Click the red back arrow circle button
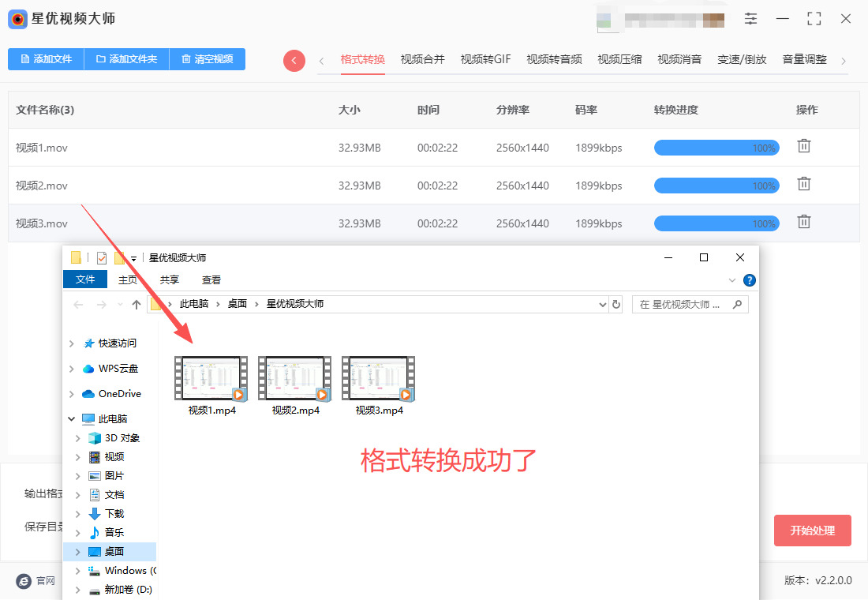This screenshot has height=600, width=868. [294, 60]
